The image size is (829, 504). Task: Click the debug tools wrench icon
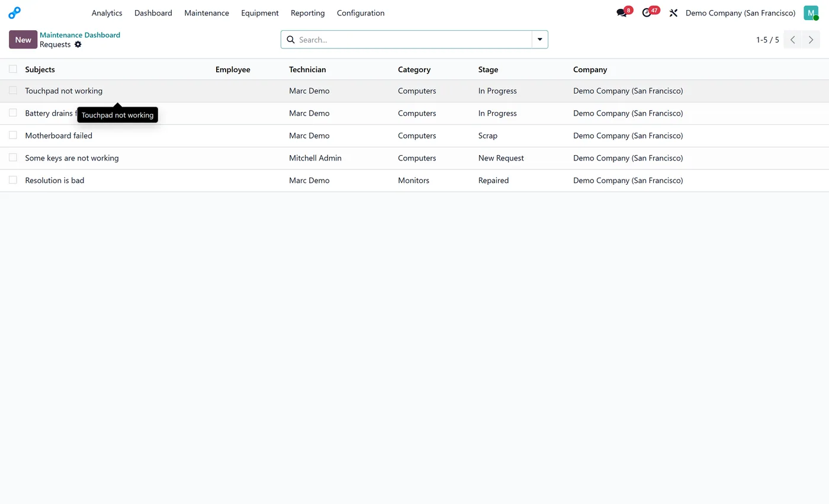673,13
